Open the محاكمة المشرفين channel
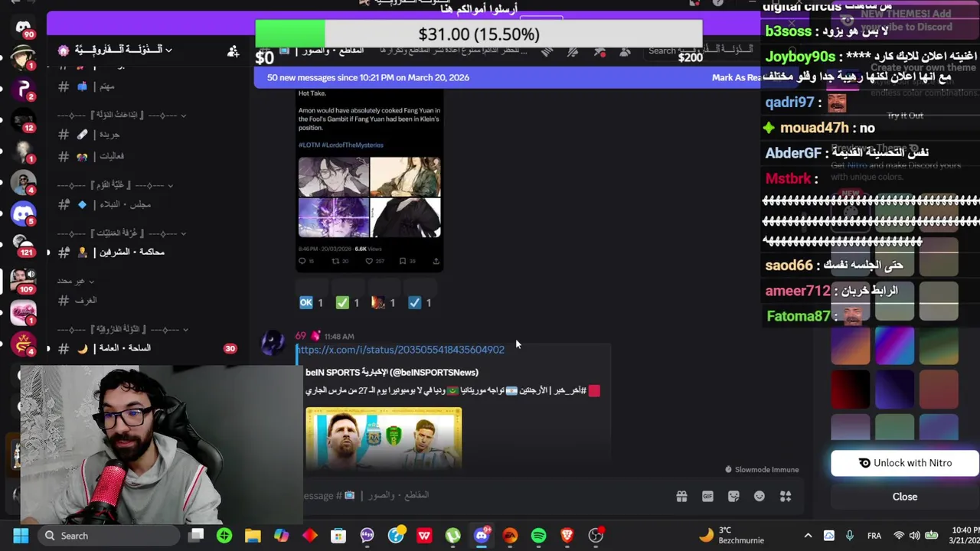The height and width of the screenshot is (551, 980). click(x=145, y=252)
